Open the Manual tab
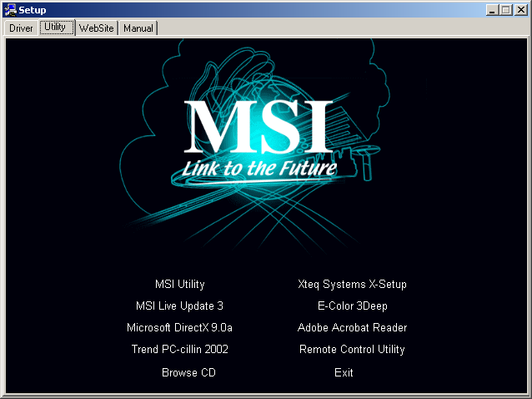 pos(138,28)
